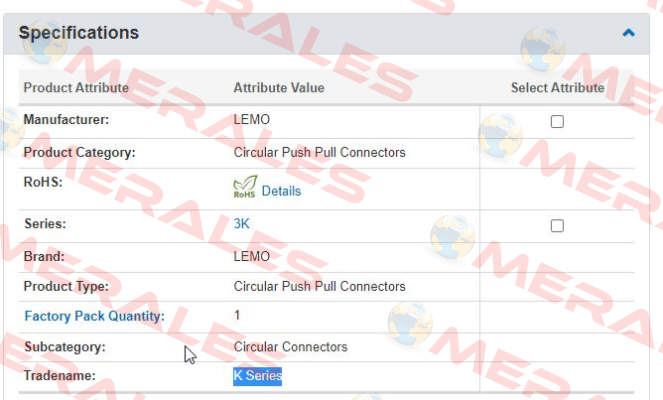Click the Factory Pack Quantity value 1

pos(237,315)
